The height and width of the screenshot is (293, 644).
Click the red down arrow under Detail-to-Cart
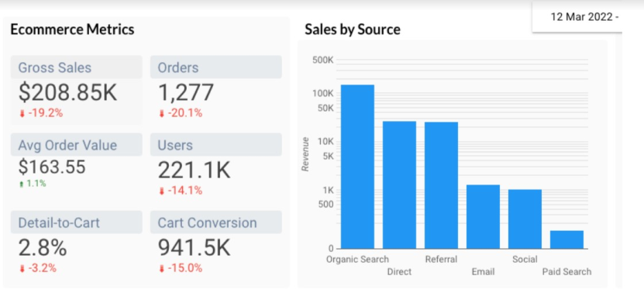click(x=22, y=269)
